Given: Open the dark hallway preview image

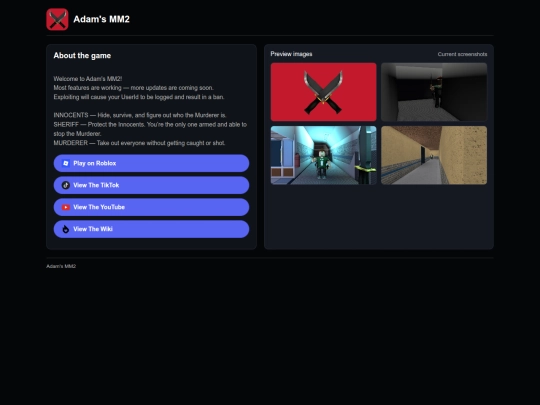Looking at the screenshot, I should click(434, 92).
